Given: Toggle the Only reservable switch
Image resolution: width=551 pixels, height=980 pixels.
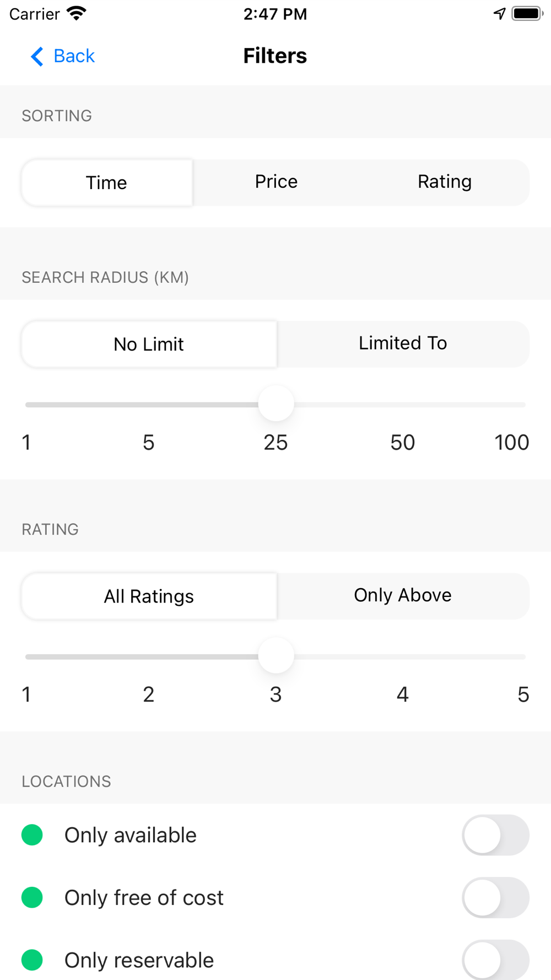Looking at the screenshot, I should [x=495, y=960].
